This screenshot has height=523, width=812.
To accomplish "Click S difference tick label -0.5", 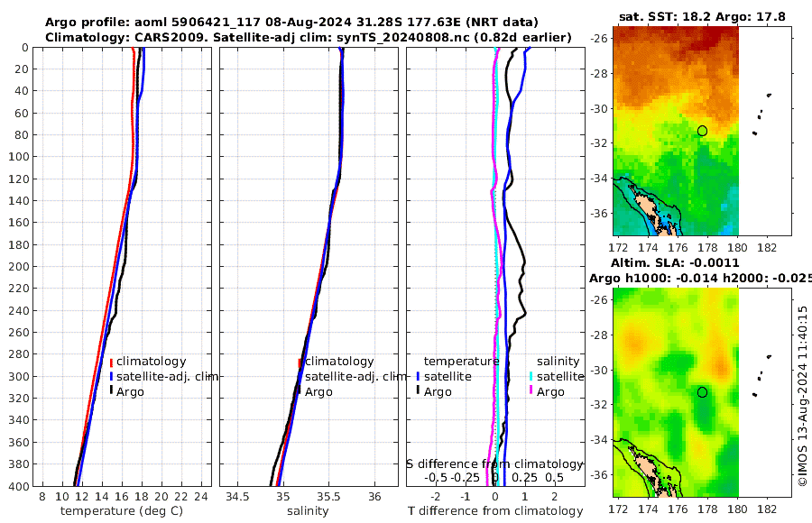I will coord(436,478).
